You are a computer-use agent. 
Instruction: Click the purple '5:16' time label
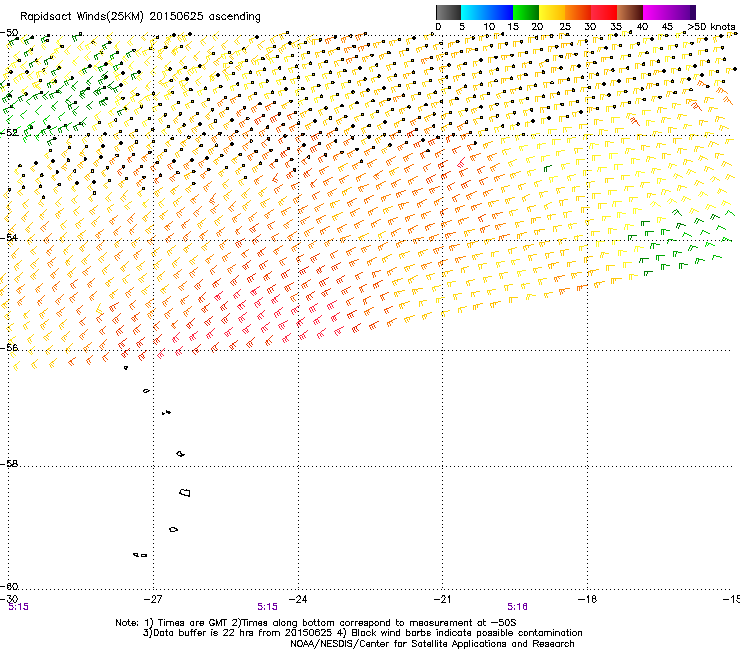tap(517, 607)
